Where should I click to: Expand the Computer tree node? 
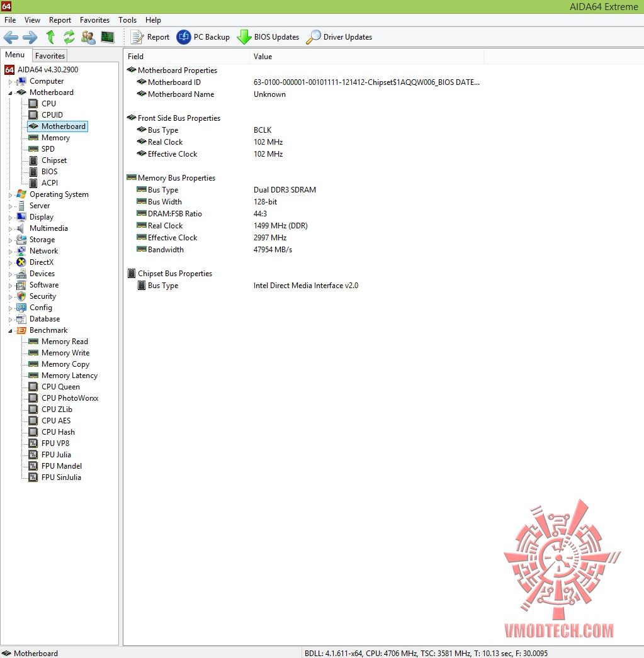click(x=11, y=82)
